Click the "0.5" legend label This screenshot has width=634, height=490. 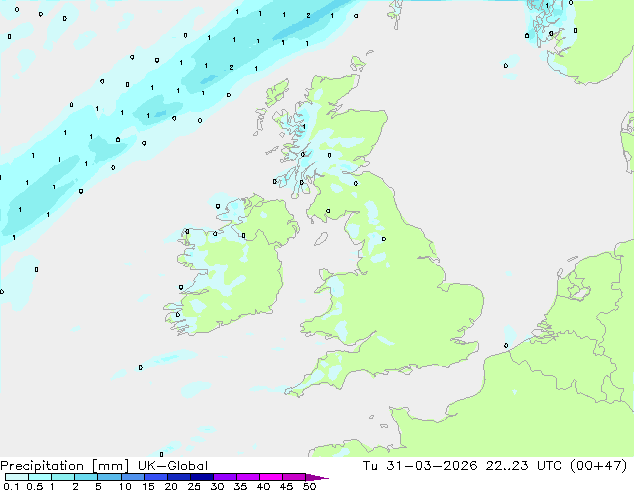(35, 486)
